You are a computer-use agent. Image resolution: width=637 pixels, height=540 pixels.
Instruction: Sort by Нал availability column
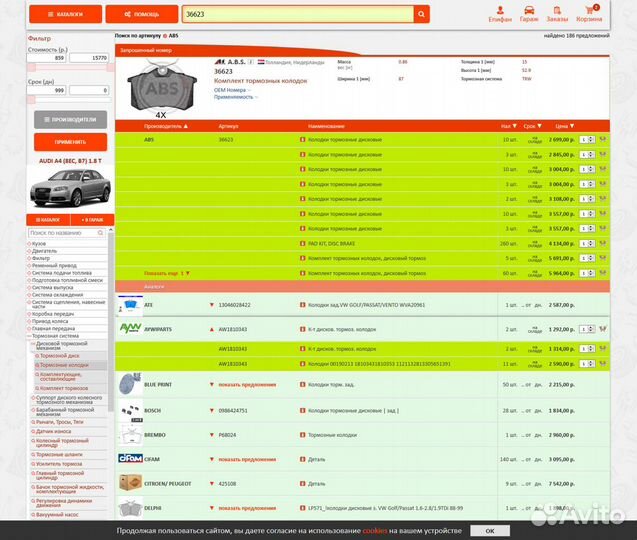point(509,126)
